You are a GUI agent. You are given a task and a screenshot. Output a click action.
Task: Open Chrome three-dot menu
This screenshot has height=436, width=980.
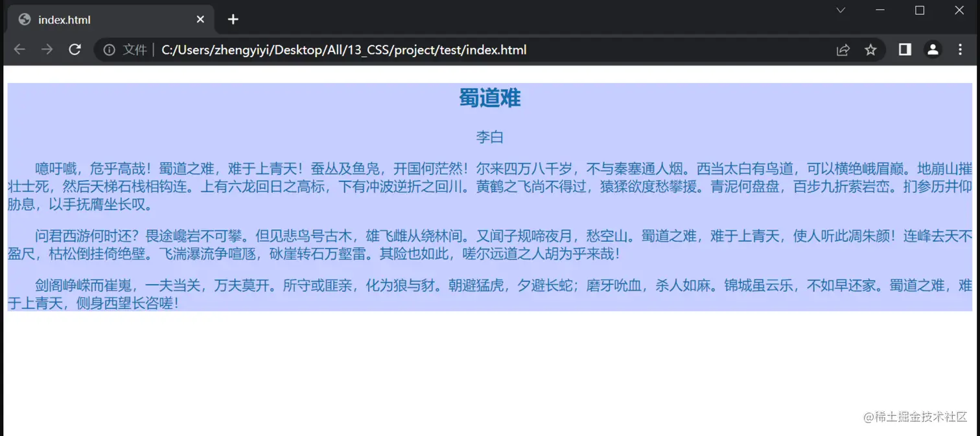(x=961, y=50)
